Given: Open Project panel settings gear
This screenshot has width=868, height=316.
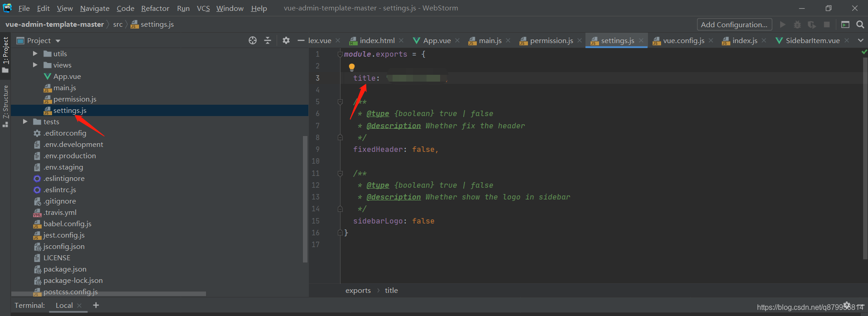Looking at the screenshot, I should pyautogui.click(x=286, y=40).
